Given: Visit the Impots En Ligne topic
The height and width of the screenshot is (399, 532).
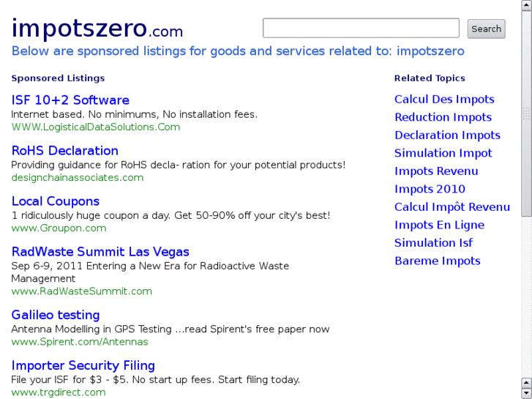Looking at the screenshot, I should tap(439, 225).
